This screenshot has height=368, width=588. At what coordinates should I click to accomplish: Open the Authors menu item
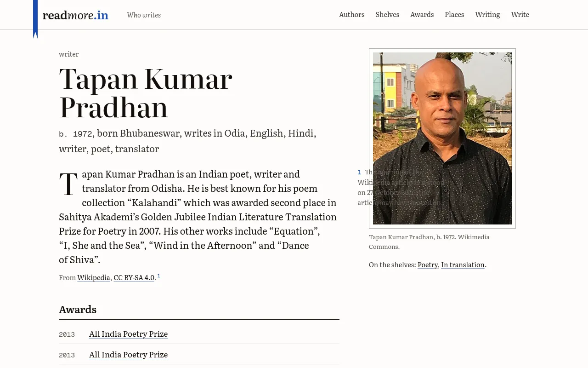[352, 15]
